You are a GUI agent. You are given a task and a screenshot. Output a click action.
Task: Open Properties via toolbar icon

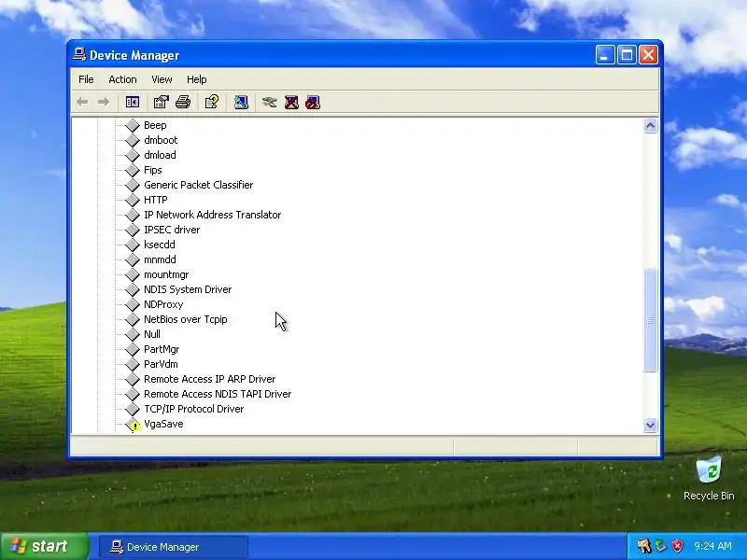click(x=162, y=102)
